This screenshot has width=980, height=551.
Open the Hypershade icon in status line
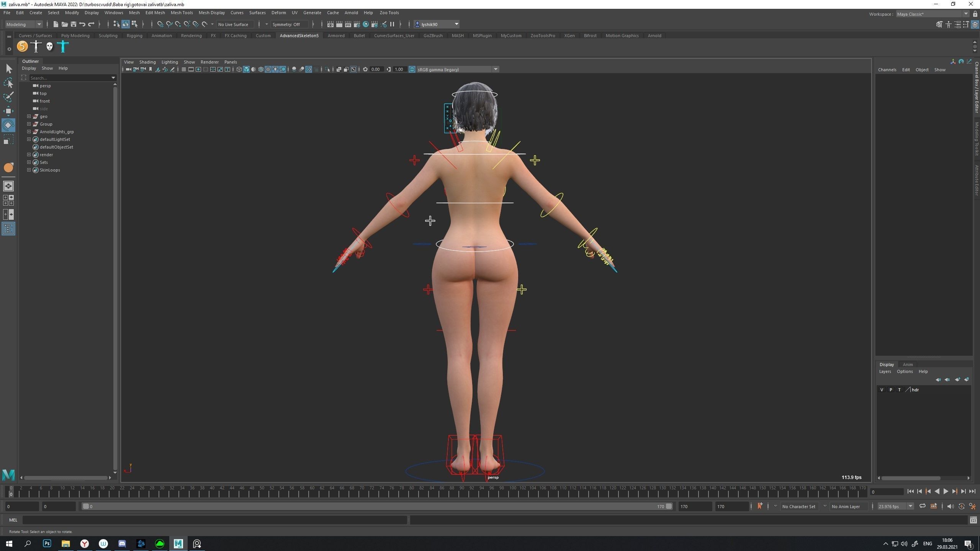[x=366, y=24]
